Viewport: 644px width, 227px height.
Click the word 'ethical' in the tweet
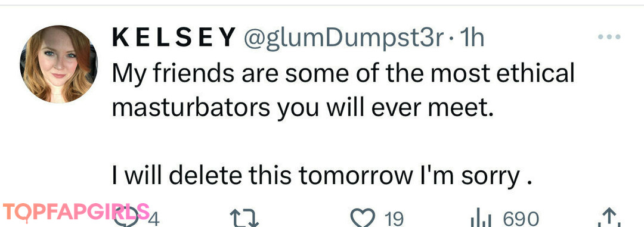click(535, 73)
